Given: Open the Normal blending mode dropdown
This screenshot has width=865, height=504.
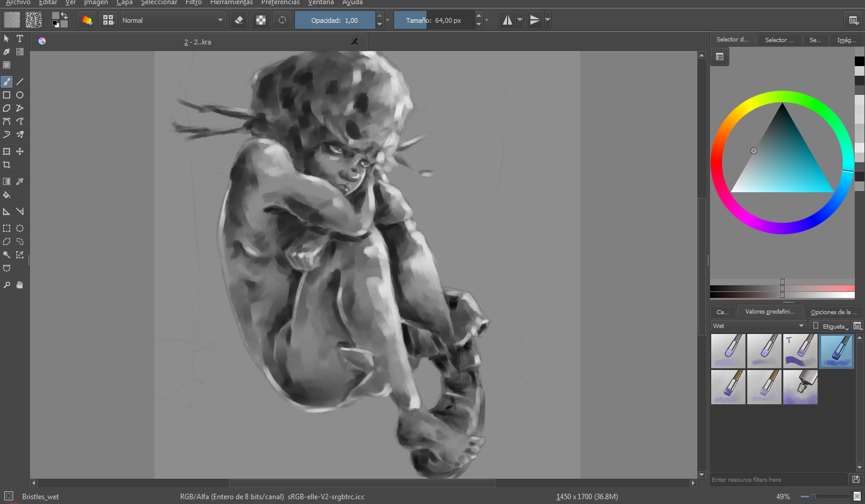Looking at the screenshot, I should tap(174, 20).
